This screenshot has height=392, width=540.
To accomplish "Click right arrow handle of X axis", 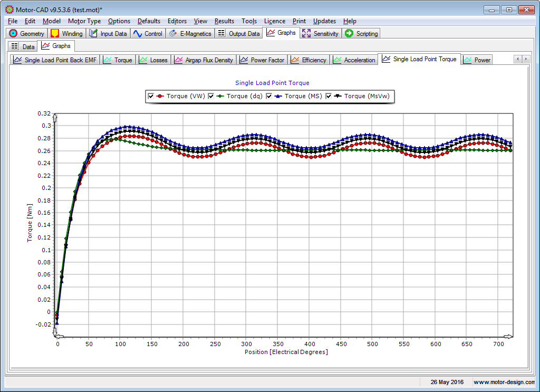I will [x=508, y=337].
